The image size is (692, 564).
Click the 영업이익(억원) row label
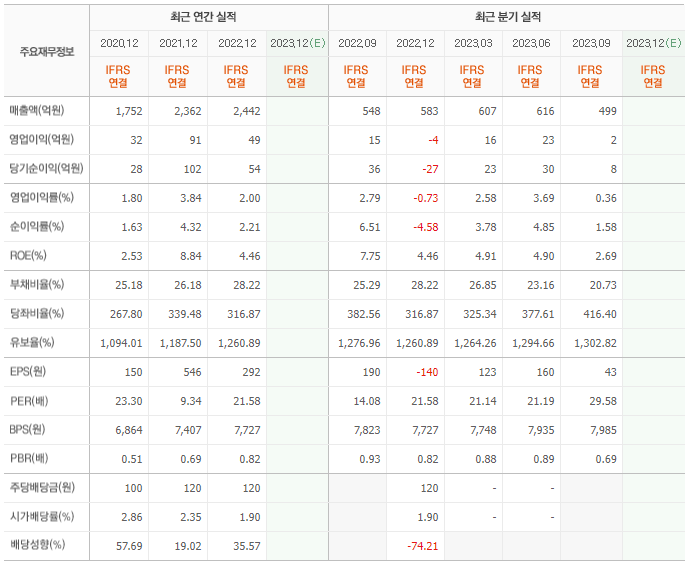tap(42, 139)
